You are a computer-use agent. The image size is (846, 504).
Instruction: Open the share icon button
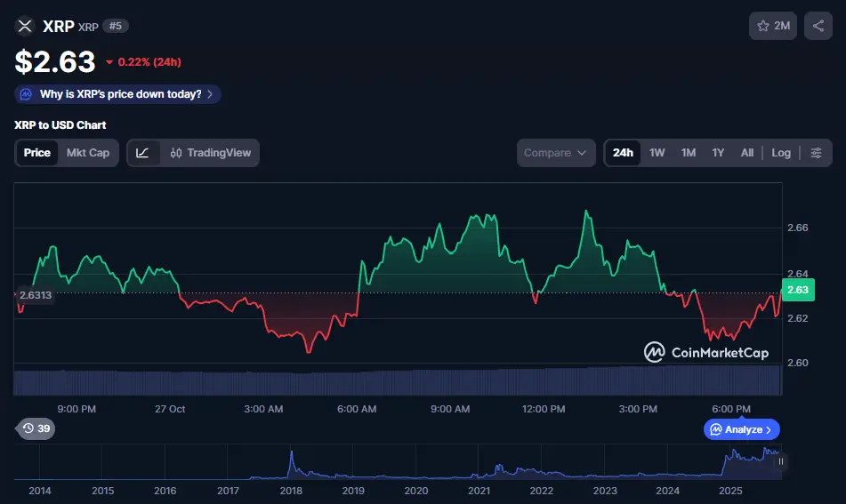(818, 26)
